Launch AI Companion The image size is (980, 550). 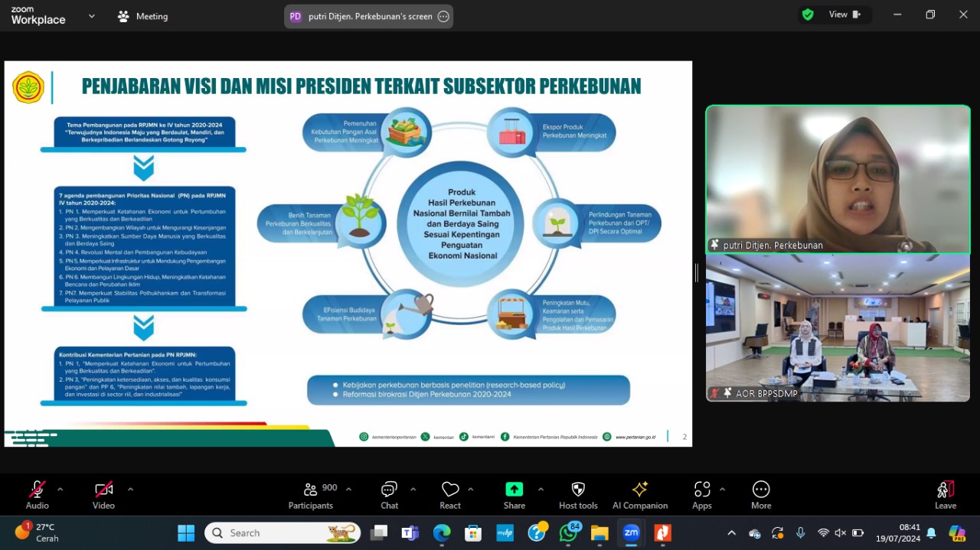pos(640,494)
